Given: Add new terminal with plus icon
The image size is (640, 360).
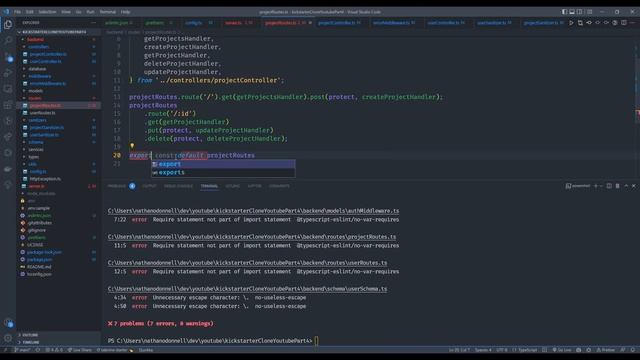Looking at the screenshot, I should click(596, 186).
